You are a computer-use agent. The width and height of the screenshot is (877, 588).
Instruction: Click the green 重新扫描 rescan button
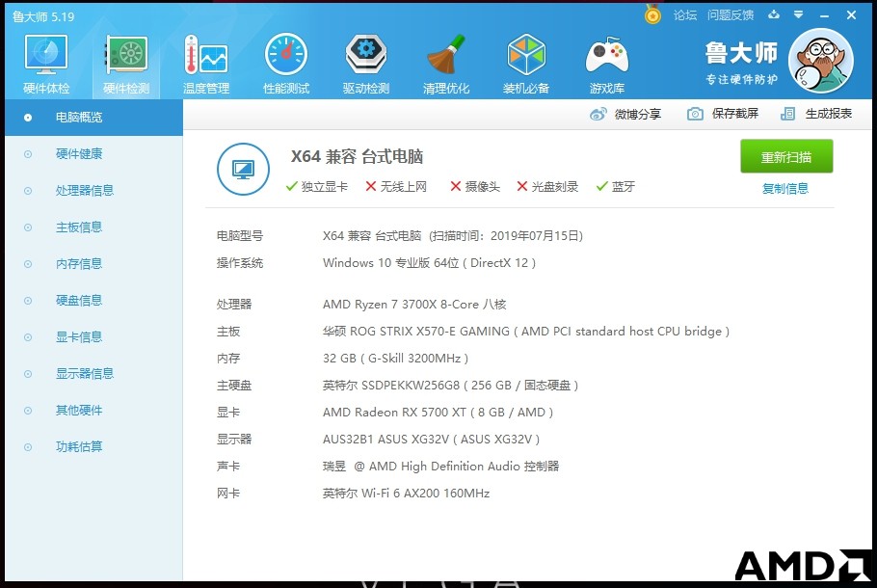tap(786, 157)
